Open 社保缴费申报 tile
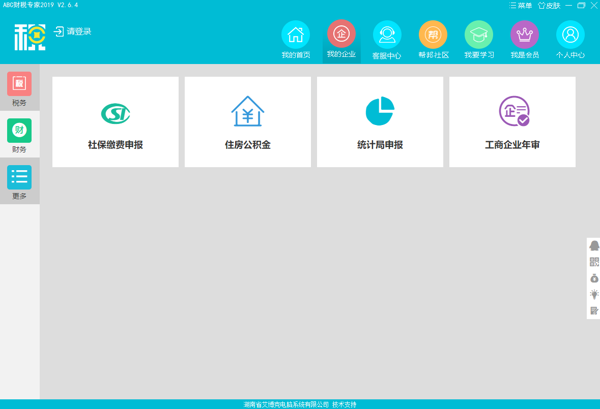The image size is (600, 409). pyautogui.click(x=115, y=123)
